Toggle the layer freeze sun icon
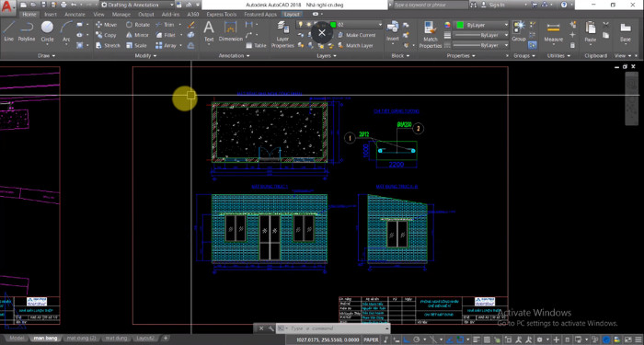644x345 pixels. tap(308, 25)
